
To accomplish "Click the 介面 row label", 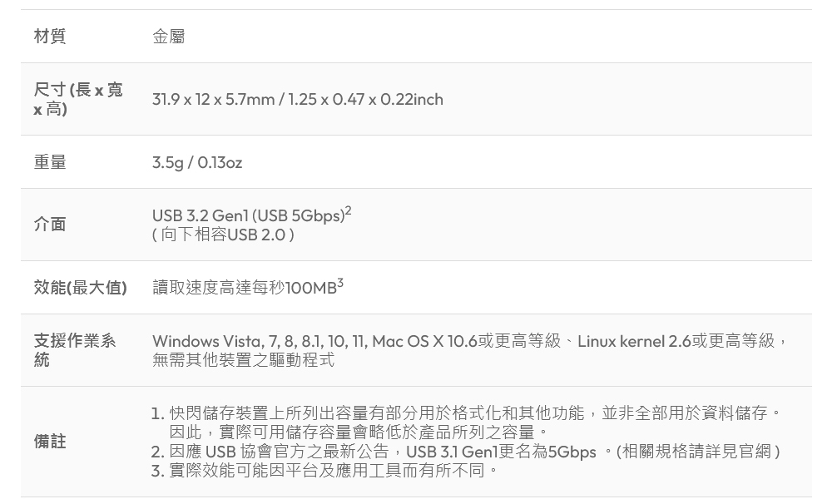I will [50, 224].
